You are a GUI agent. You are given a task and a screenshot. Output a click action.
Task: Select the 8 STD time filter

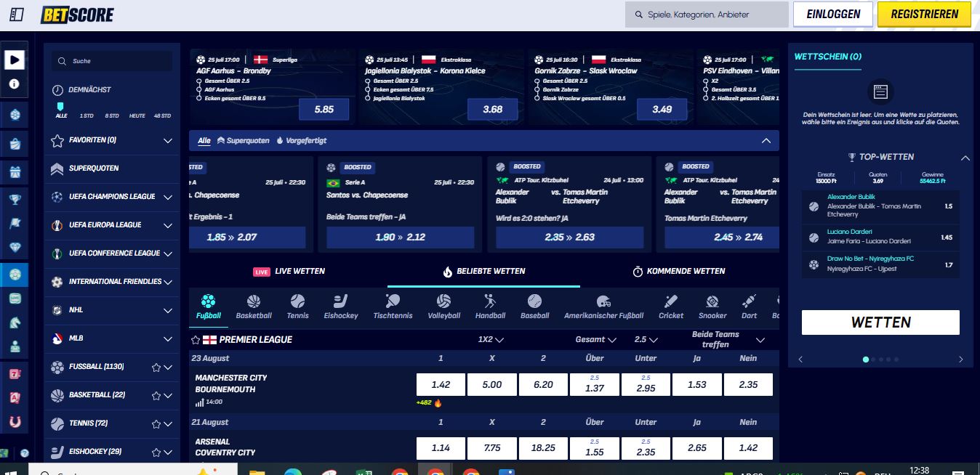(111, 115)
